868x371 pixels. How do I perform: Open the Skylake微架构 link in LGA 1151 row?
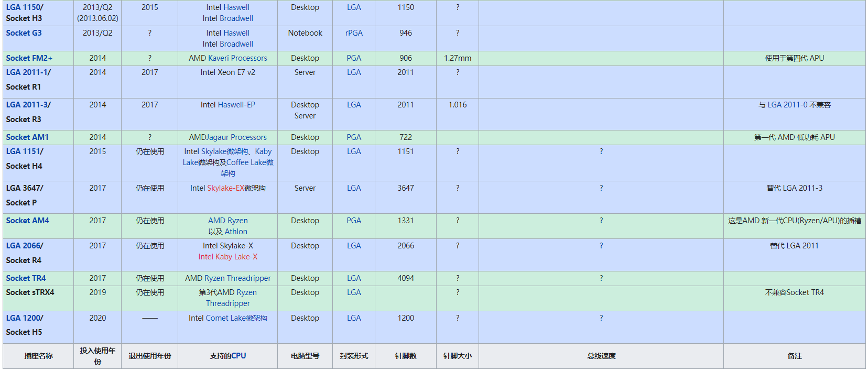tap(225, 151)
